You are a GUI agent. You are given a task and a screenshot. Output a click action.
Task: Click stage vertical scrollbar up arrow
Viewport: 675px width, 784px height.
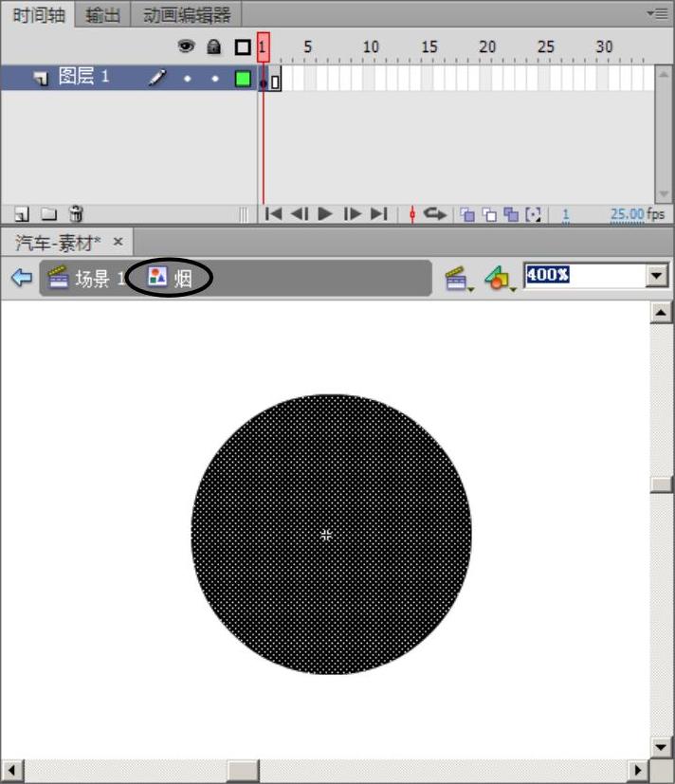click(661, 313)
